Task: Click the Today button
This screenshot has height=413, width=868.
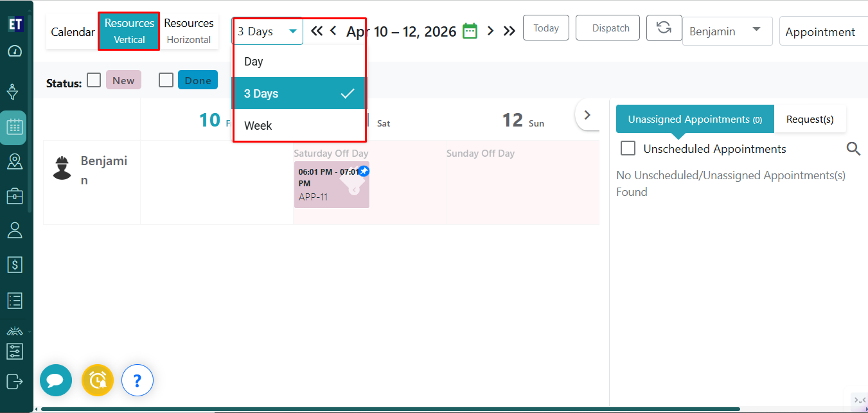Action: pos(545,28)
